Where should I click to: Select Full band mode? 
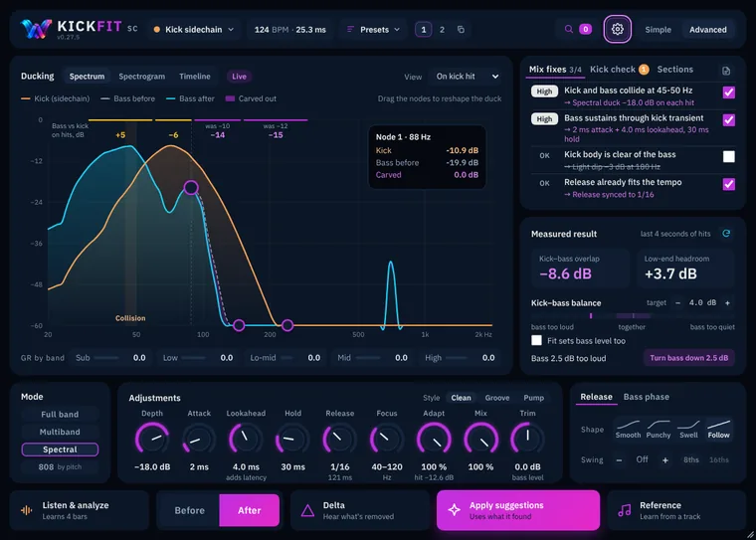pos(60,414)
